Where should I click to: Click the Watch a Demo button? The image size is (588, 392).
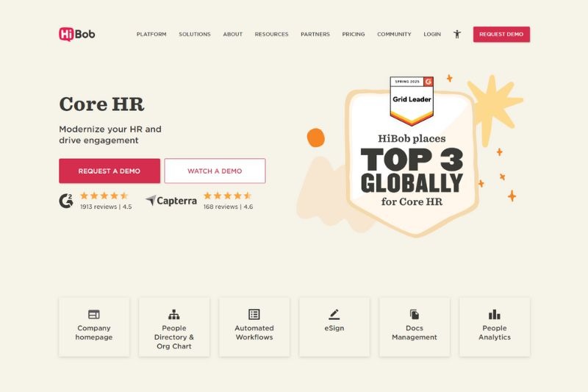click(215, 171)
